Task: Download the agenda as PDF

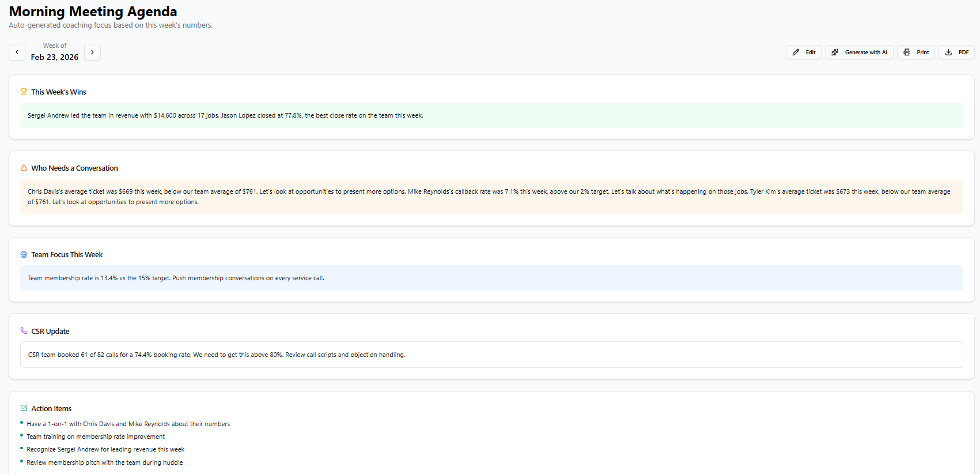Action: click(956, 52)
